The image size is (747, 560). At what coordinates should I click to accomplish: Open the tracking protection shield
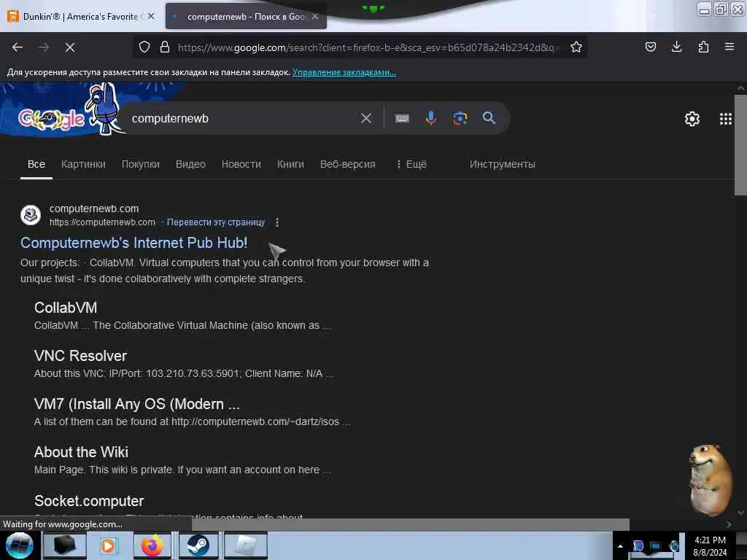144,47
